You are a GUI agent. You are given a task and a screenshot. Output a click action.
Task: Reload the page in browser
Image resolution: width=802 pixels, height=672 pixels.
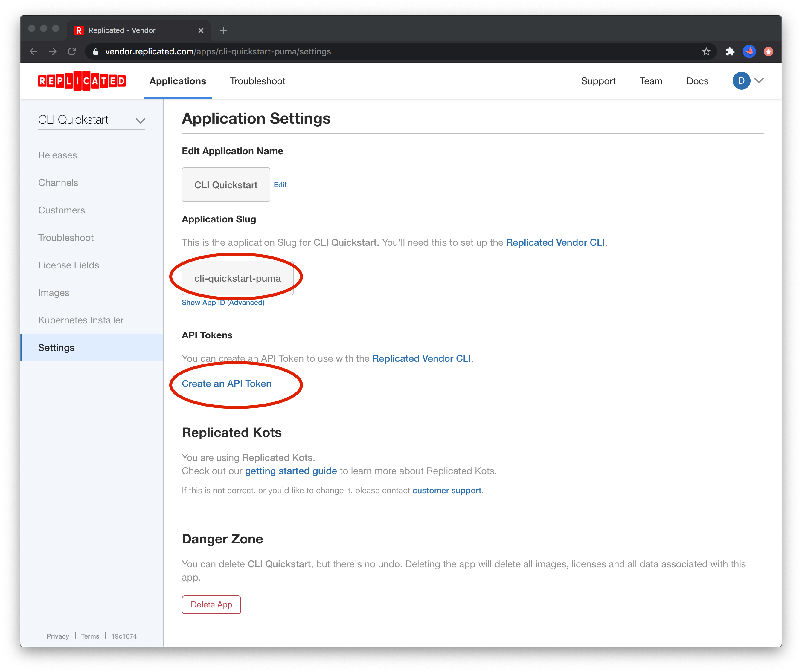(x=72, y=51)
